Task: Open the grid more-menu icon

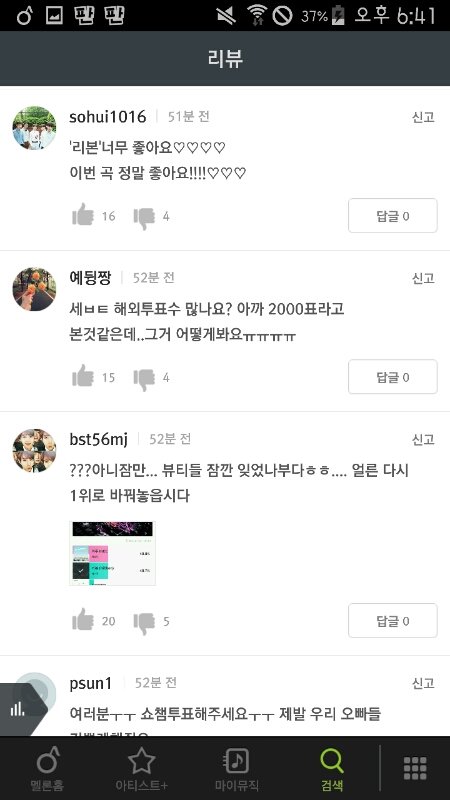Action: (415, 768)
